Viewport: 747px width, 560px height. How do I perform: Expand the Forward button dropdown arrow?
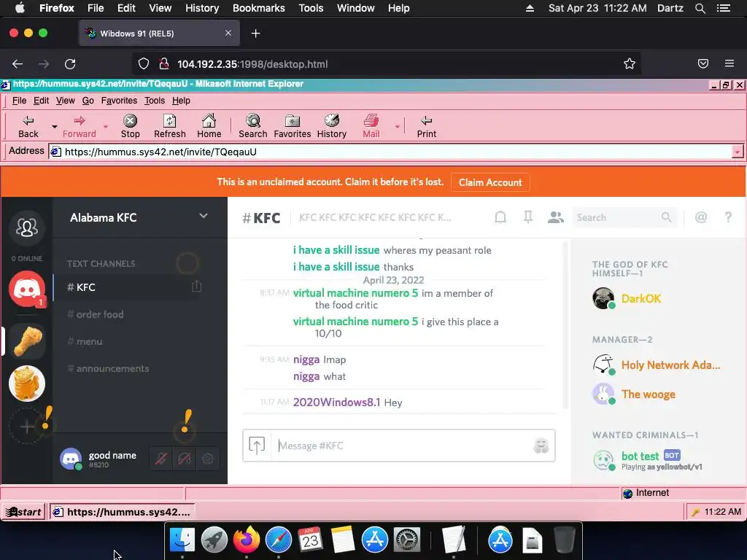[106, 127]
